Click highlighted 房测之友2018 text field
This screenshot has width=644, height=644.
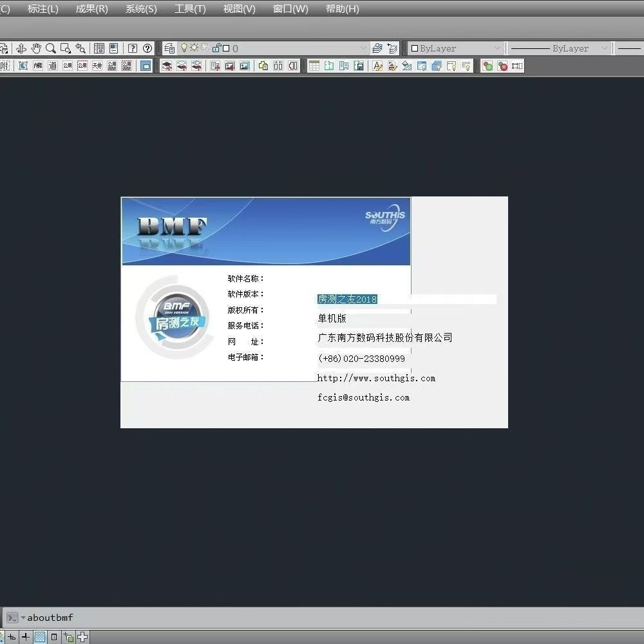(406, 299)
